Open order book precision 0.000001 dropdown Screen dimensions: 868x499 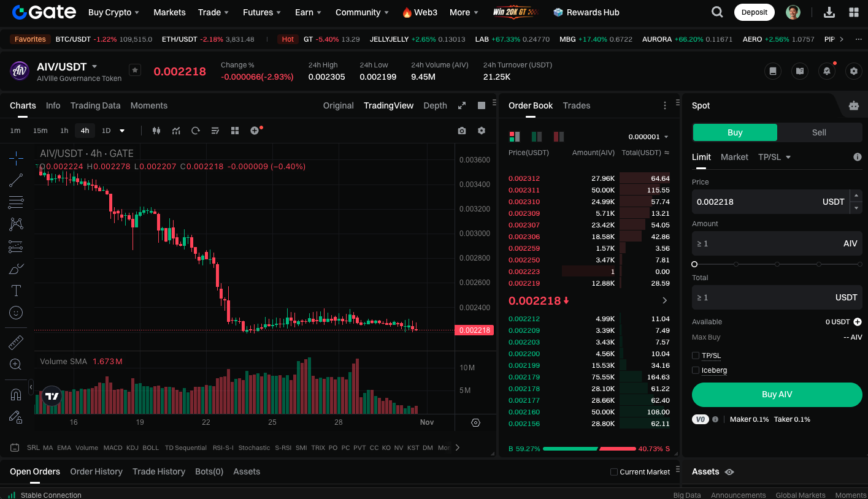(648, 137)
